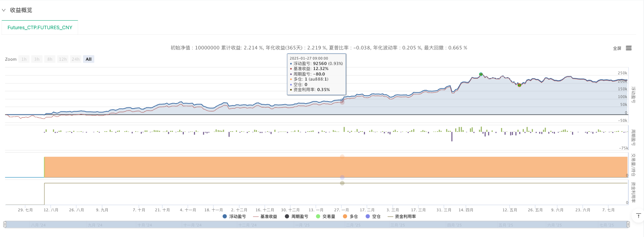
Task: Select the All zoom range
Action: point(89,59)
